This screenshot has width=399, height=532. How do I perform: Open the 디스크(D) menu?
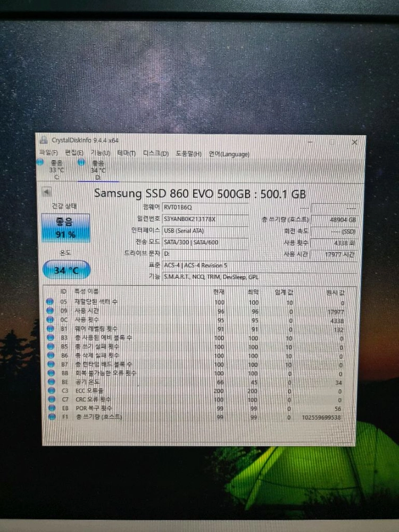click(x=156, y=153)
